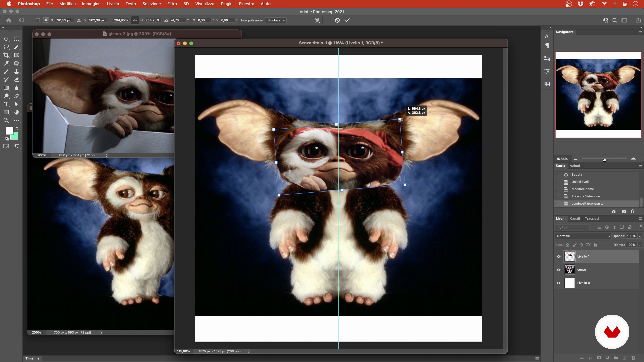Select the Path Selection tool

click(x=16, y=104)
